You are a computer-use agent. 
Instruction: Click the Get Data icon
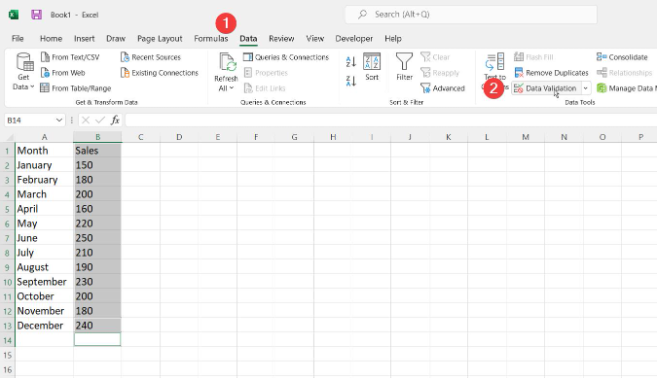(24, 62)
